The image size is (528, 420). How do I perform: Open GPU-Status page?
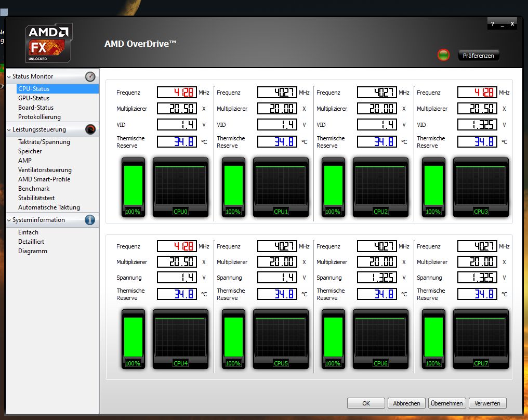coord(34,98)
